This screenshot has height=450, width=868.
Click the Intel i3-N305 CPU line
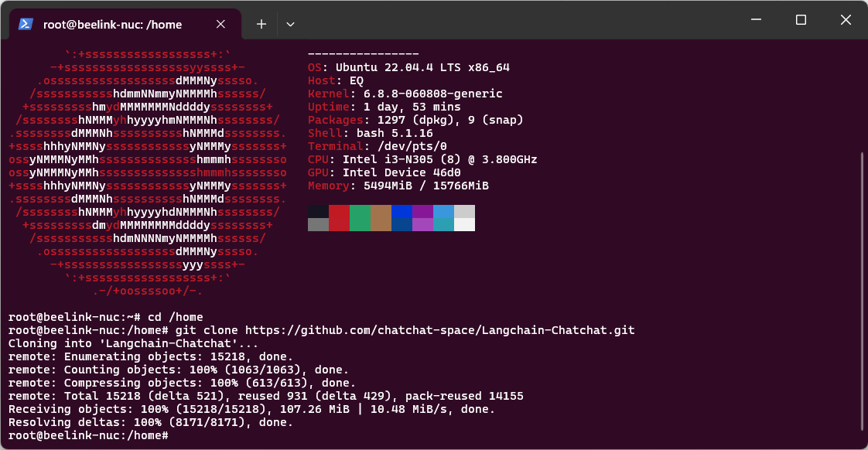(422, 159)
